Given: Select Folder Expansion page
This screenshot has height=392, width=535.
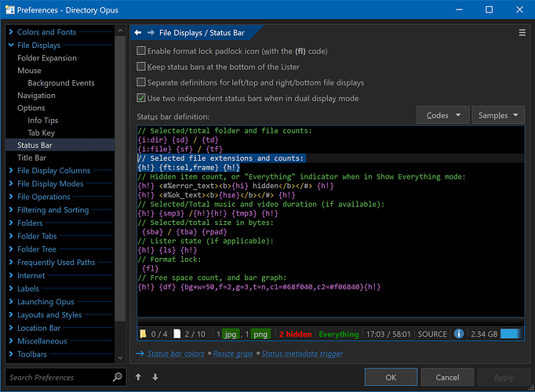Looking at the screenshot, I should click(47, 58).
